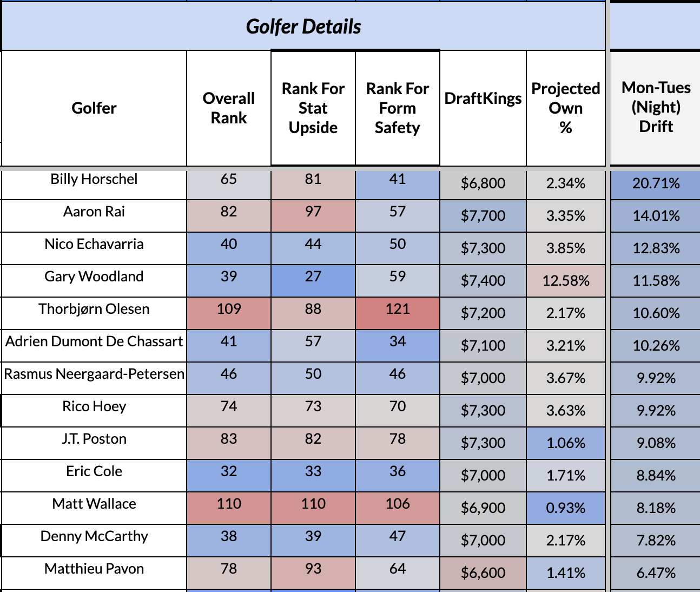This screenshot has width=700, height=592.
Task: Click the Golfer Details merged header
Action: click(303, 27)
